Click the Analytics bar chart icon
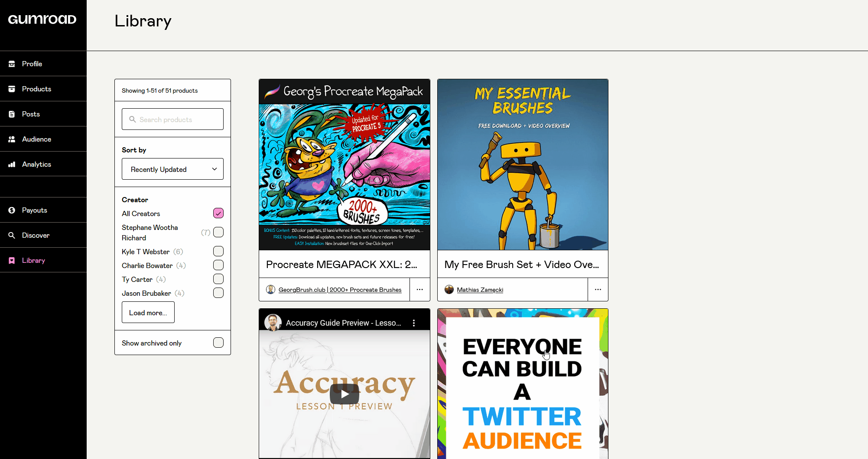Viewport: 868px width, 459px height. (x=12, y=164)
